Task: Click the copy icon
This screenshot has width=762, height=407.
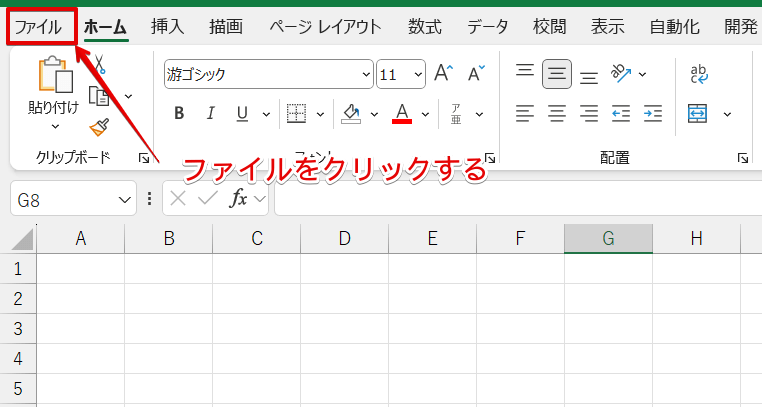Action: point(99,96)
